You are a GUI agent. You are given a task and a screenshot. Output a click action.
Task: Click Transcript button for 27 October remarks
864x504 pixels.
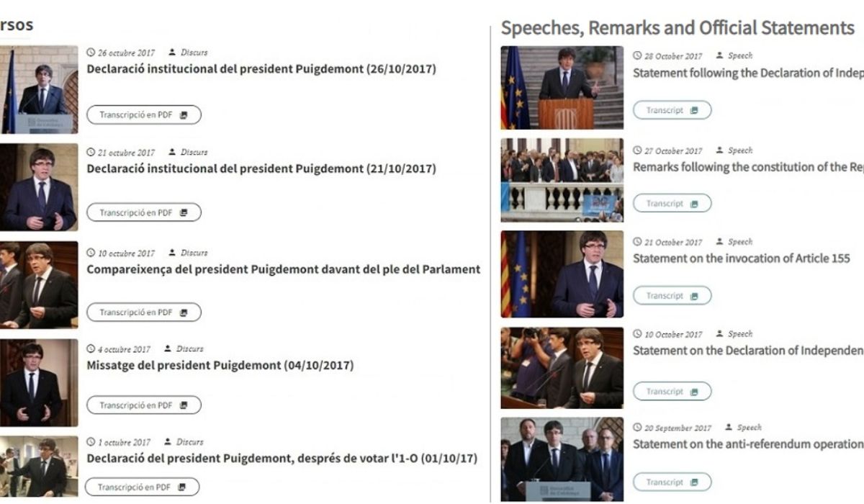click(672, 204)
